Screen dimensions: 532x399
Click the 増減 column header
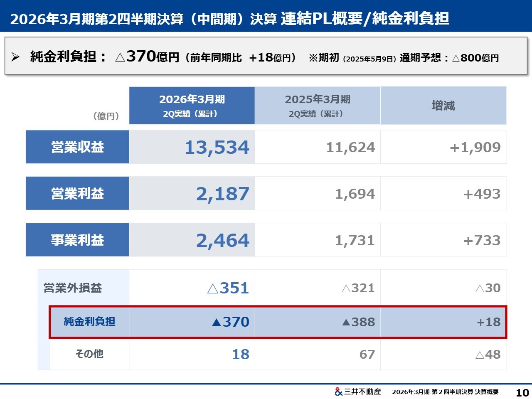point(443,106)
